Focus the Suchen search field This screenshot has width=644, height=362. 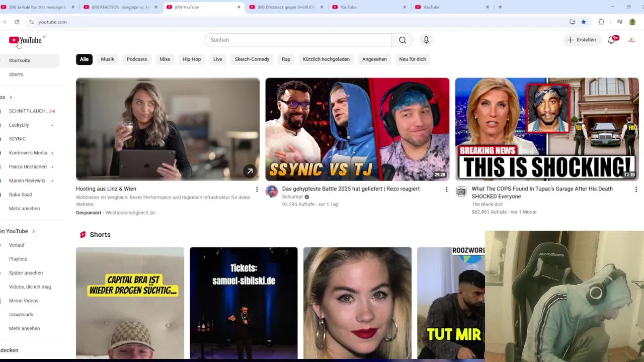coord(298,40)
